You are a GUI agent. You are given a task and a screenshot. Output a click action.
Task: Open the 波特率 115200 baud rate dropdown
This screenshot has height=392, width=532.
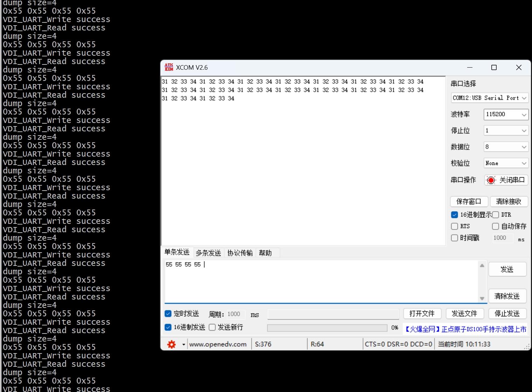tap(506, 114)
